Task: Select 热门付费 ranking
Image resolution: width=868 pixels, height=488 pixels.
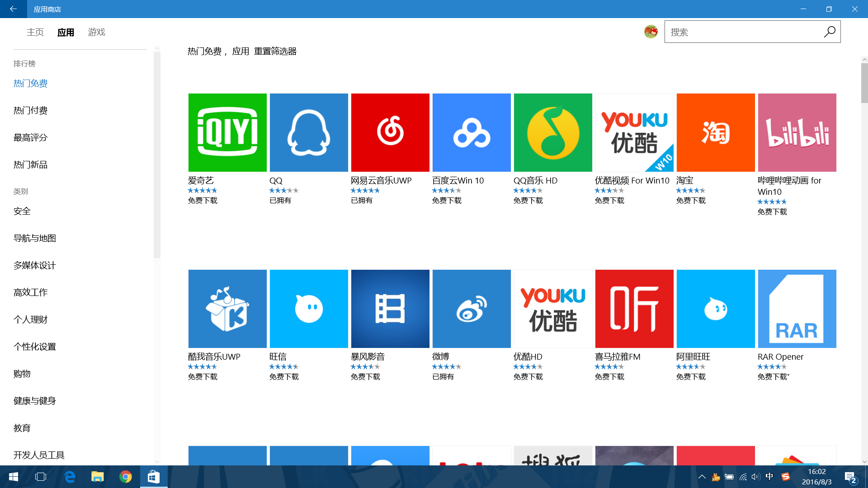Action: tap(31, 110)
